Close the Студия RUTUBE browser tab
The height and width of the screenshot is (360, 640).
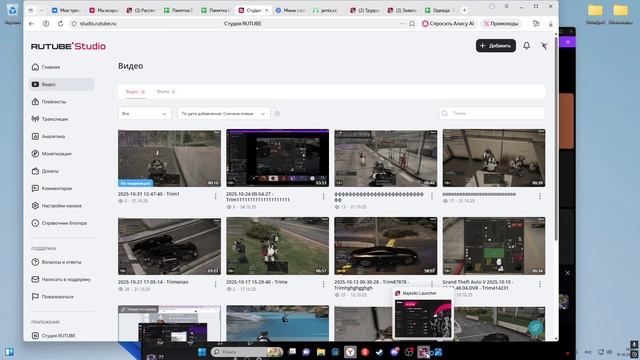(267, 10)
